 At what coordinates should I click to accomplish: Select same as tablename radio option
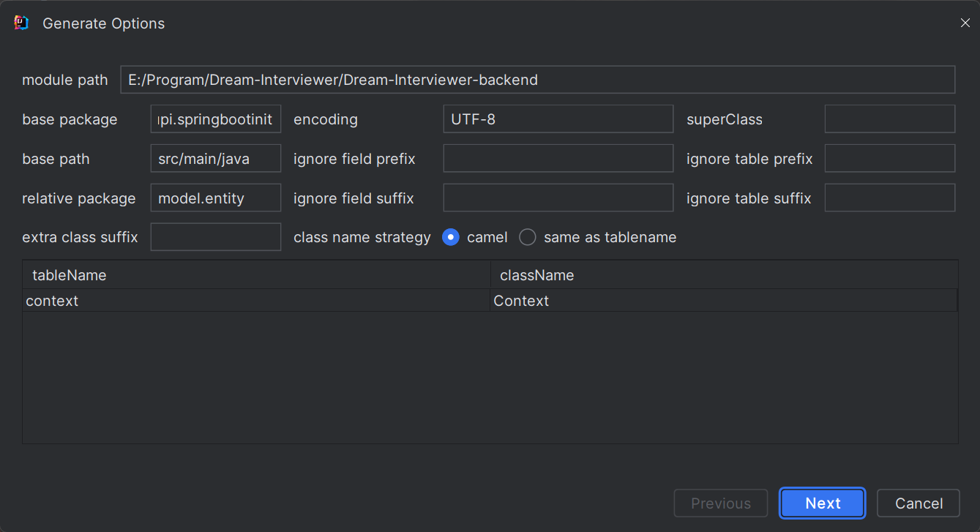point(528,237)
